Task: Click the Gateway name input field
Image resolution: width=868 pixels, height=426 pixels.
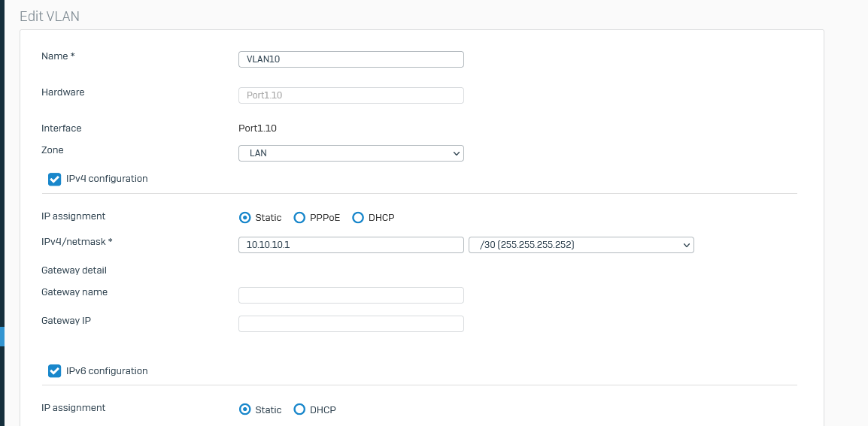Action: tap(351, 295)
